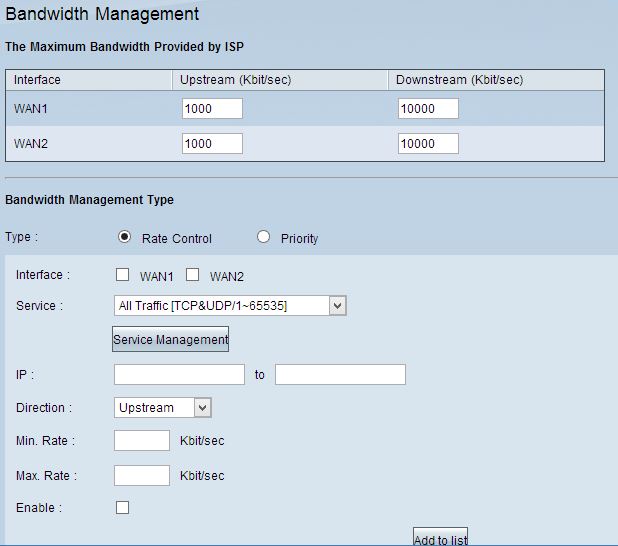This screenshot has height=546, width=618.
Task: Click the Bandwidth Management Type heading
Action: pyautogui.click(x=89, y=200)
